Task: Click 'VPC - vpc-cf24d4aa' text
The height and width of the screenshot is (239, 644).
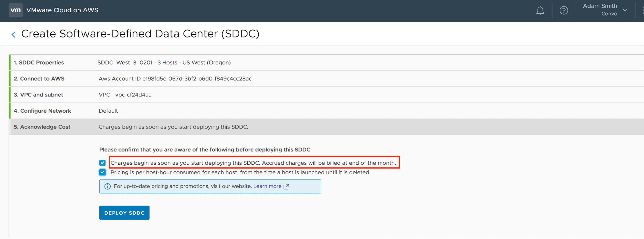Action: pos(125,95)
